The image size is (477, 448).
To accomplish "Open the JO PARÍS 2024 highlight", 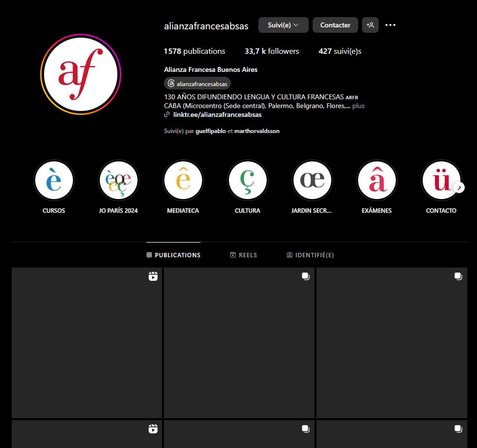I will [x=118, y=180].
